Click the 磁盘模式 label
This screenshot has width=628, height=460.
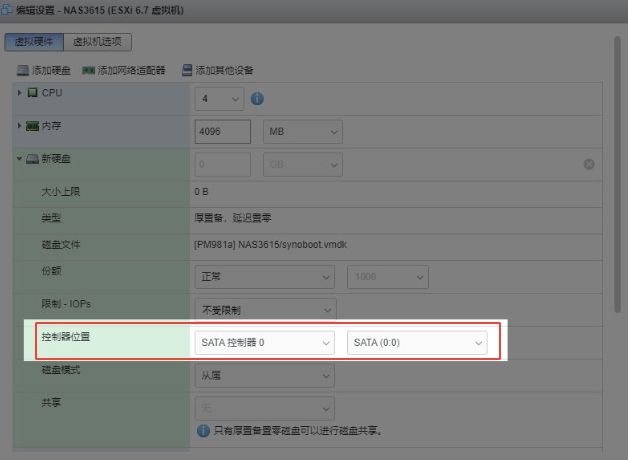pos(61,370)
